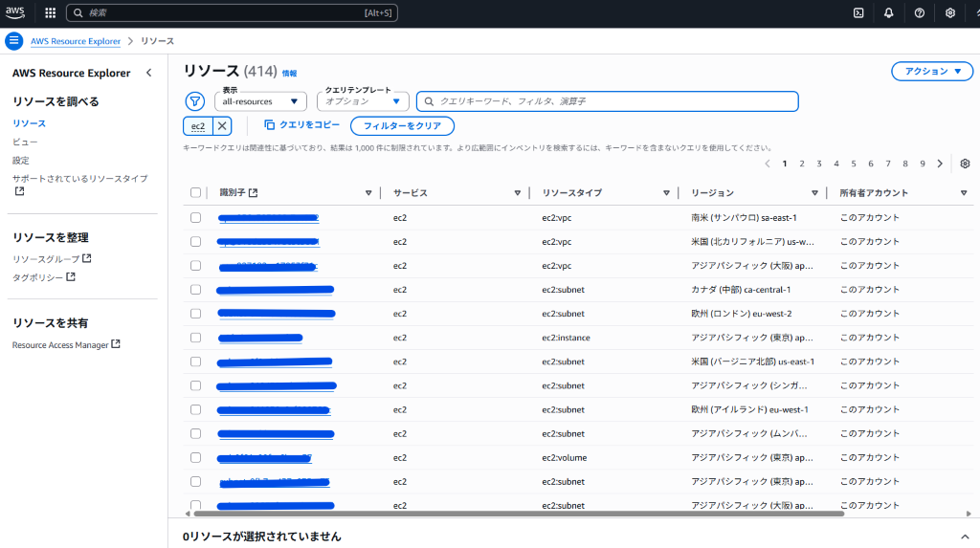Collapse the AWS Resource Explorer sidebar
Image resolution: width=980 pixels, height=548 pixels.
pos(148,73)
